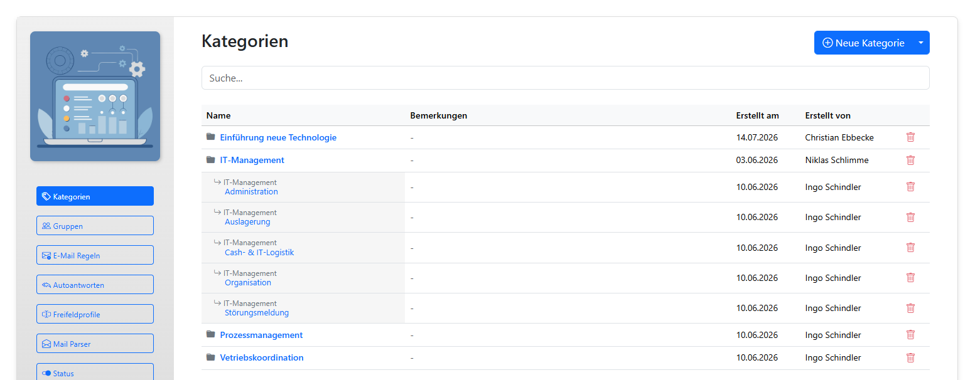Click the date 14.07.2026
The height and width of the screenshot is (380, 980).
pyautogui.click(x=757, y=137)
